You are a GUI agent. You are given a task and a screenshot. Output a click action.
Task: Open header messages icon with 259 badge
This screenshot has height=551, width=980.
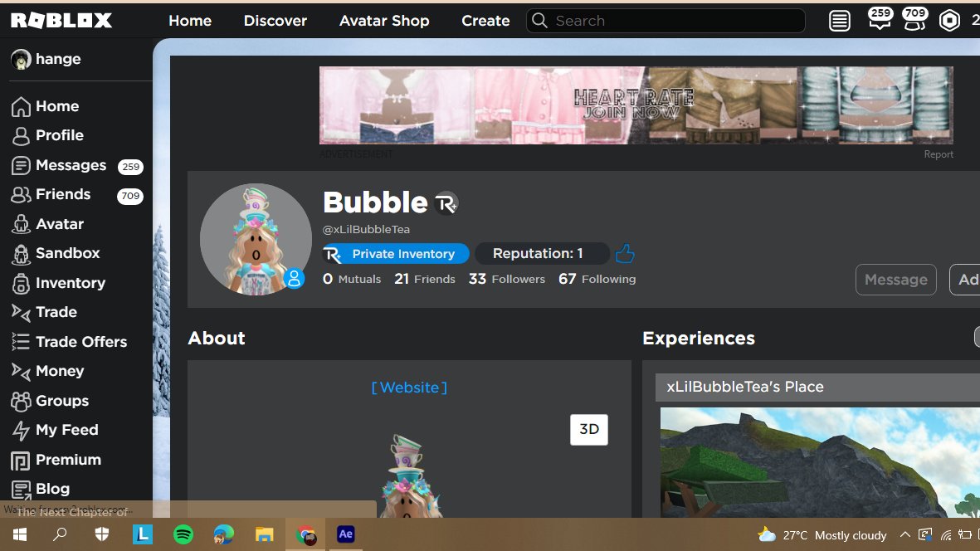[880, 19]
